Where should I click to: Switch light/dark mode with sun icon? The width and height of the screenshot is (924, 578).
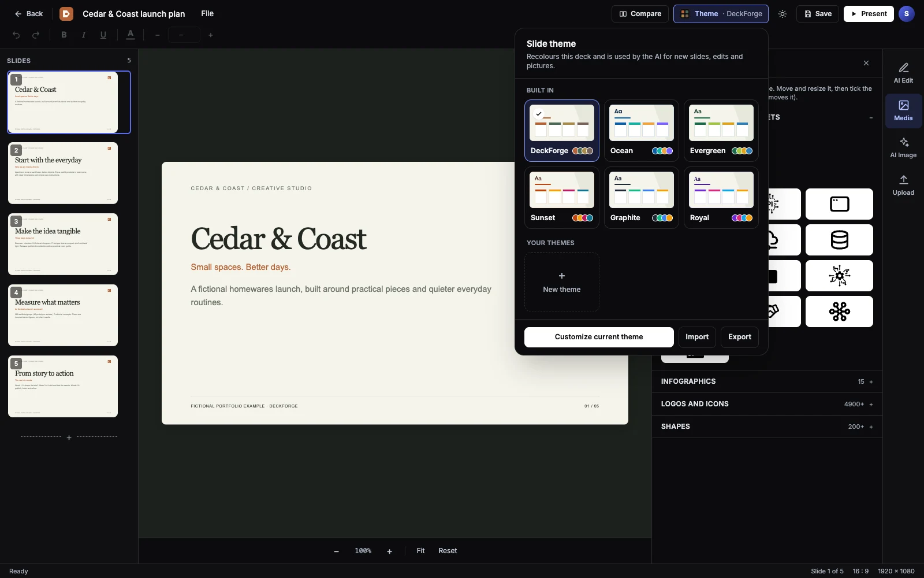click(x=783, y=14)
